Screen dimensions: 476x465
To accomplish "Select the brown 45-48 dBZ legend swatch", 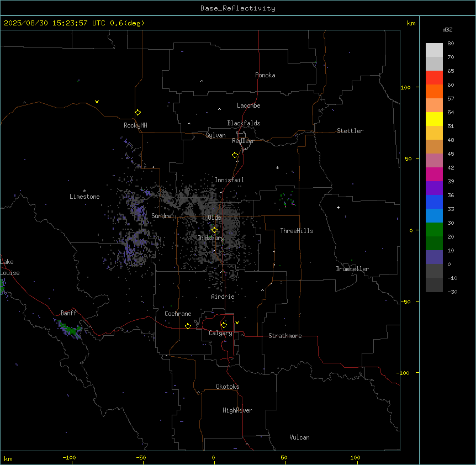I will (x=434, y=146).
